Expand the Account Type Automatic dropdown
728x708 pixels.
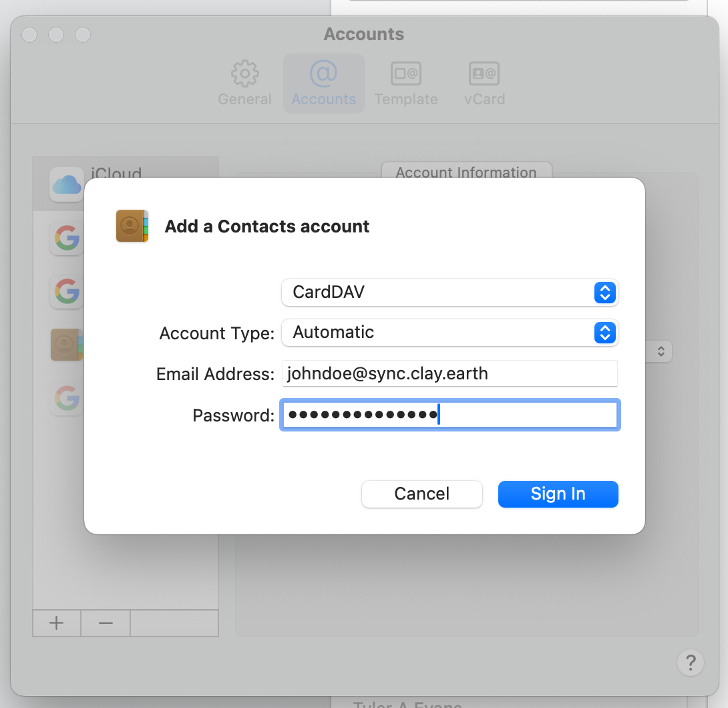[449, 333]
